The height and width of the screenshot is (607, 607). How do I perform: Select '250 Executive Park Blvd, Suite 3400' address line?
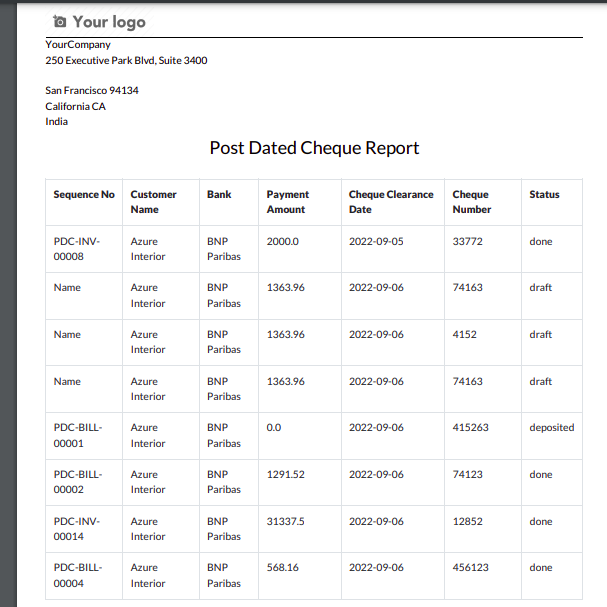(126, 60)
